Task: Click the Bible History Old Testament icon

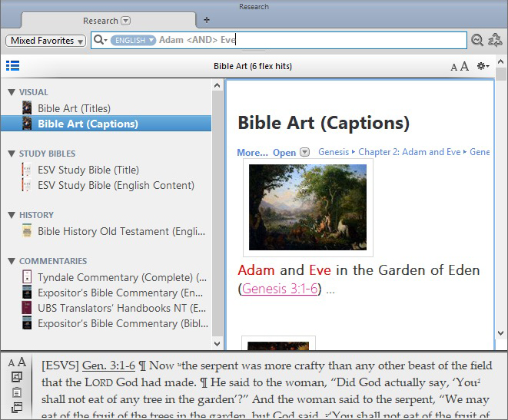Action: coord(27,230)
